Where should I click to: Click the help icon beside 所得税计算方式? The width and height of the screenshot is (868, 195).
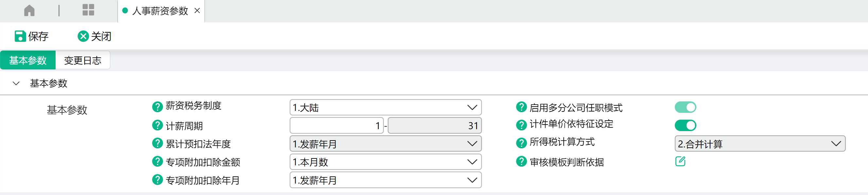point(521,143)
